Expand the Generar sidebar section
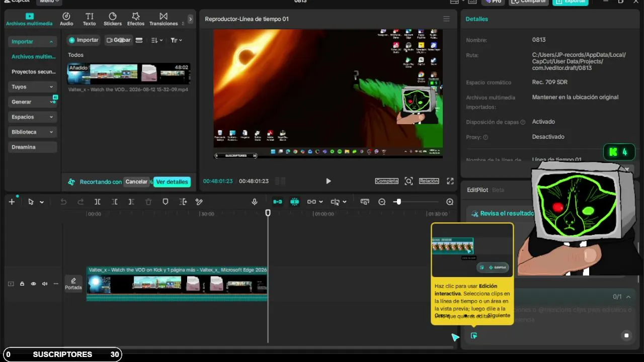This screenshot has width=644, height=362. click(33, 102)
